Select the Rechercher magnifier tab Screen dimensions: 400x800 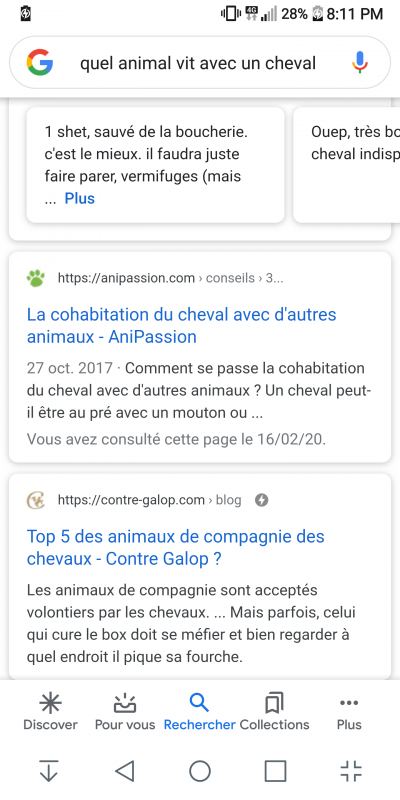[199, 712]
